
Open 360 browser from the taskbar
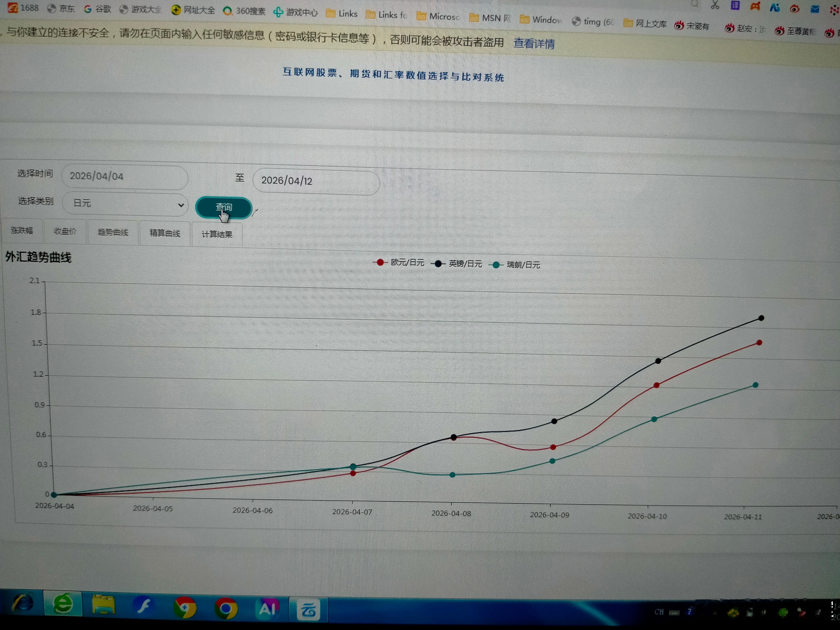click(x=63, y=604)
